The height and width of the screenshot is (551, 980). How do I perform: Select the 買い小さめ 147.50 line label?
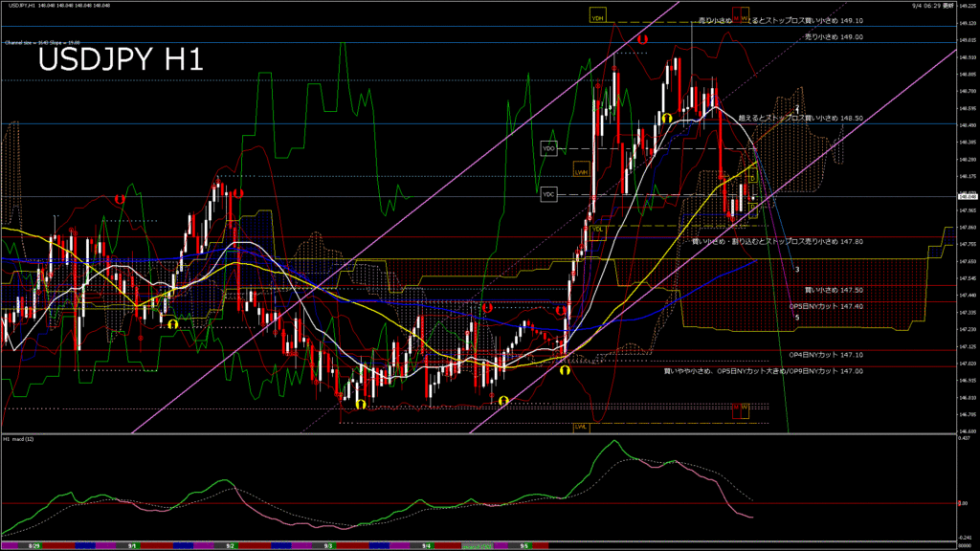(x=833, y=289)
